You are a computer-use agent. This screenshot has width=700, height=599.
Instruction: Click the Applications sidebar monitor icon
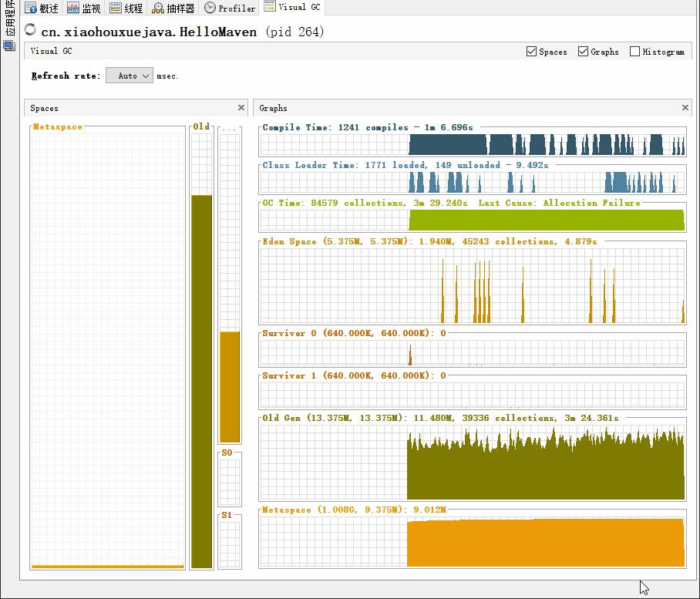[x=9, y=45]
